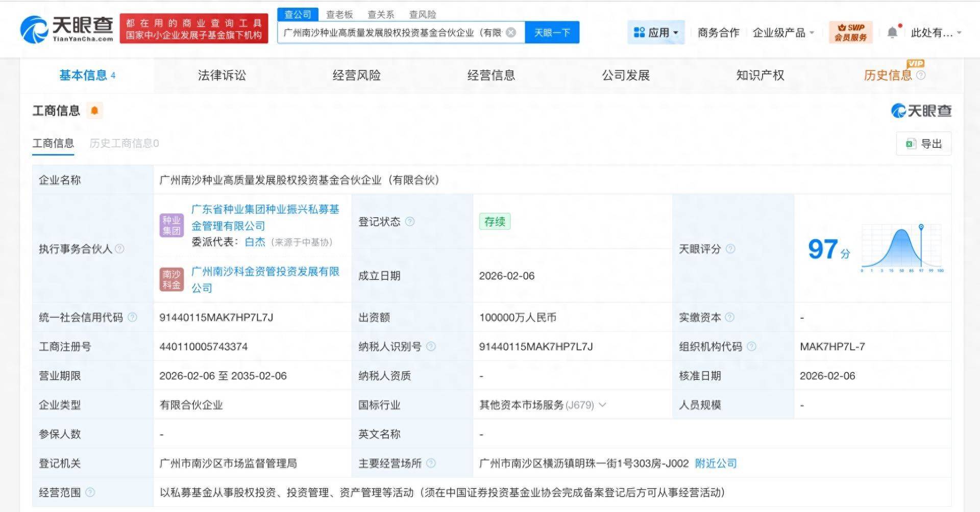Clear the search box with the X icon
The width and height of the screenshot is (980, 512).
click(511, 33)
